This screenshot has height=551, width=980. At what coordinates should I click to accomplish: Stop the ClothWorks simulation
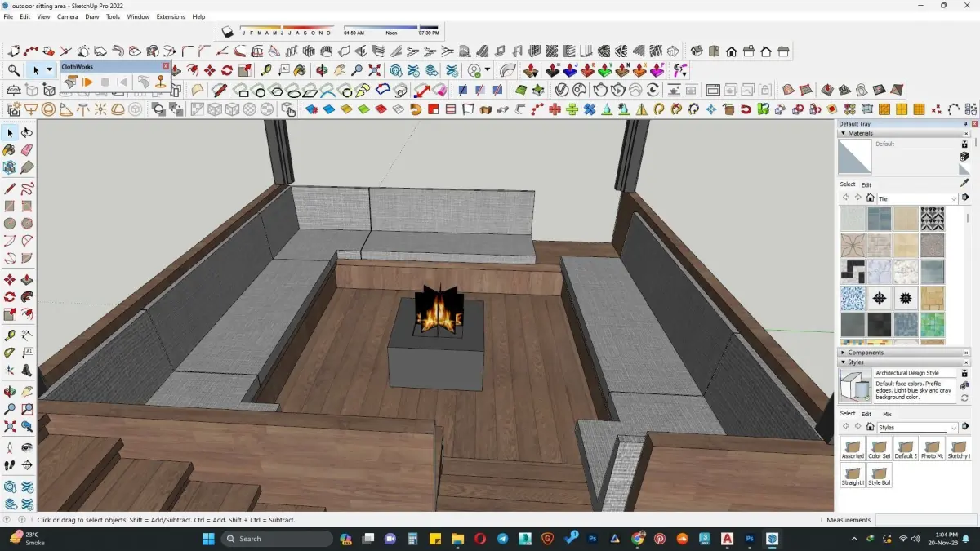[x=105, y=82]
